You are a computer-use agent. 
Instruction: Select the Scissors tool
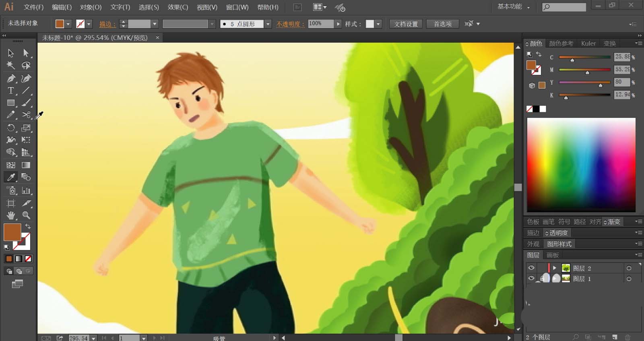pyautogui.click(x=26, y=115)
